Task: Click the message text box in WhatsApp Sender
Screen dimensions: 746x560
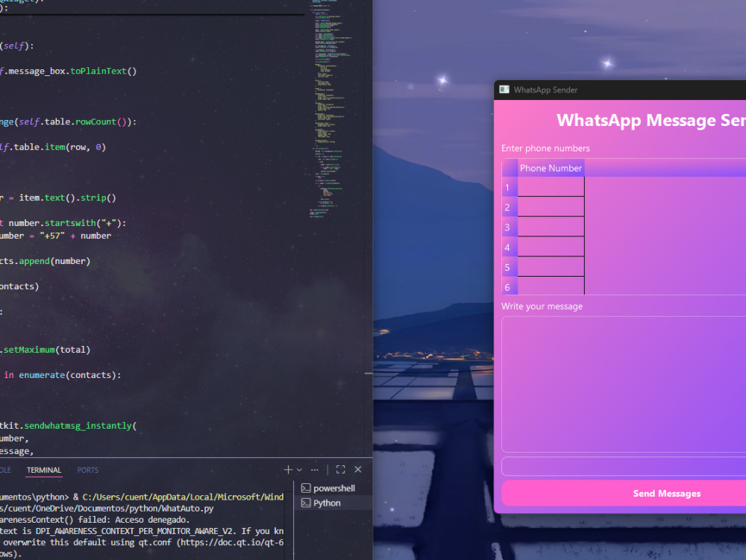Action: [624, 384]
